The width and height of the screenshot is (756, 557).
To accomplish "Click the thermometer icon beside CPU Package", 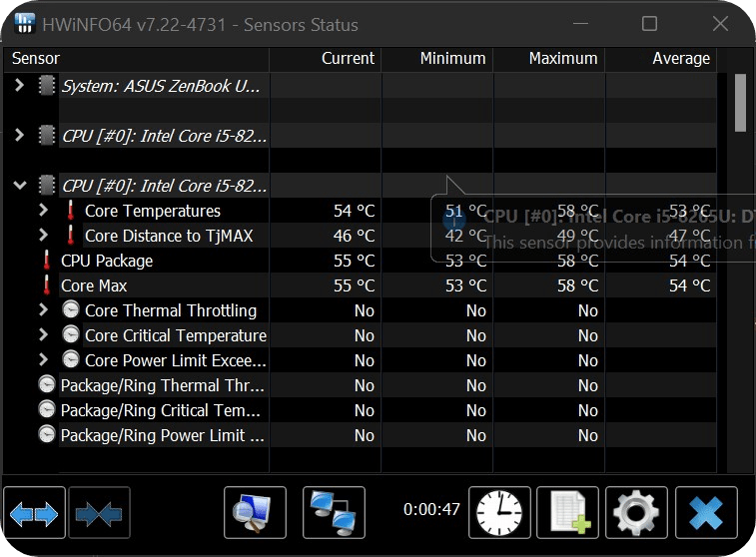I will click(x=46, y=261).
